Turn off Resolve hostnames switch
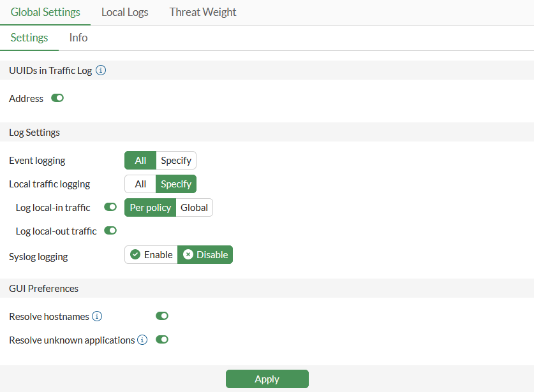534x392 pixels. pos(162,316)
